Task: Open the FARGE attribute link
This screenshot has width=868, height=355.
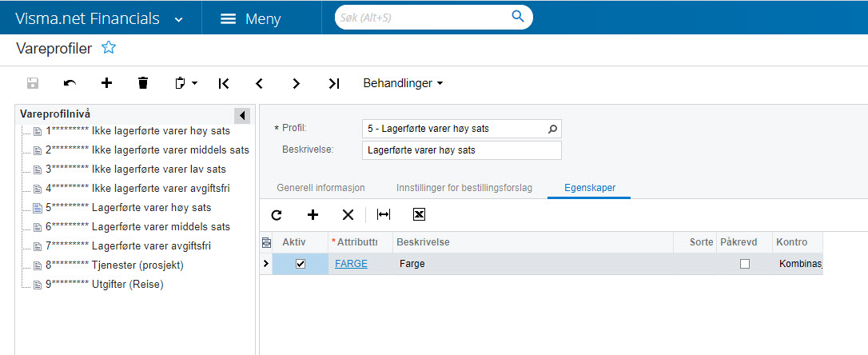Action: pos(351,264)
